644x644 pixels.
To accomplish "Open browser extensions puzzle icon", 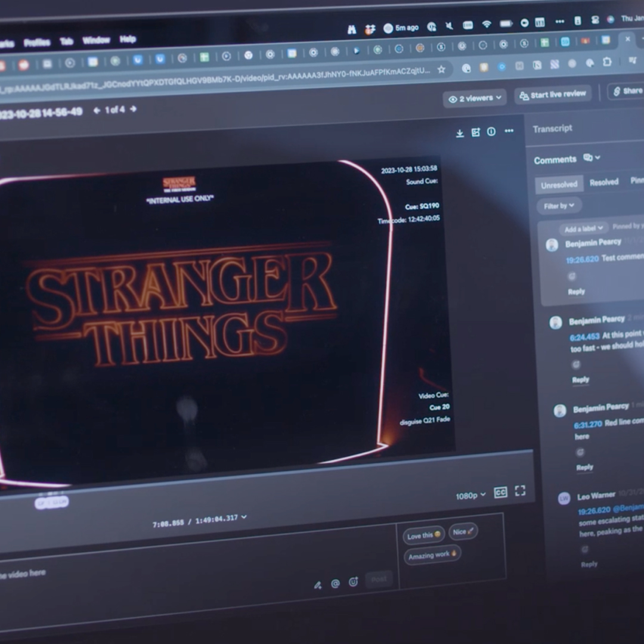I will pyautogui.click(x=608, y=62).
